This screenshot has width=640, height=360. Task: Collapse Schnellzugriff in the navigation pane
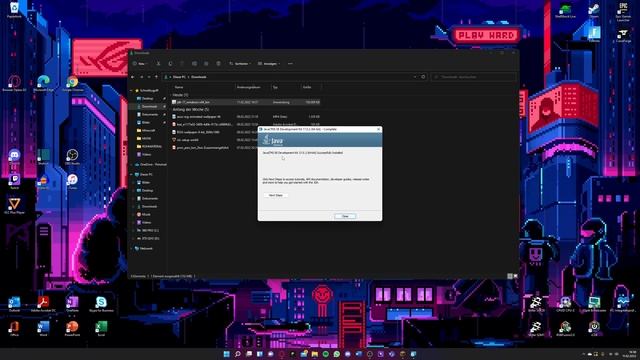(x=131, y=90)
